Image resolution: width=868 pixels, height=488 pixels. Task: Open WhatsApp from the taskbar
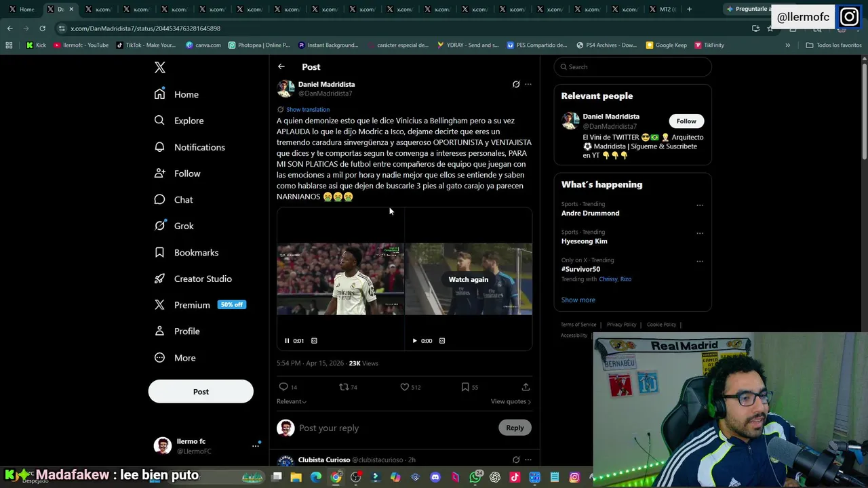pos(475,477)
